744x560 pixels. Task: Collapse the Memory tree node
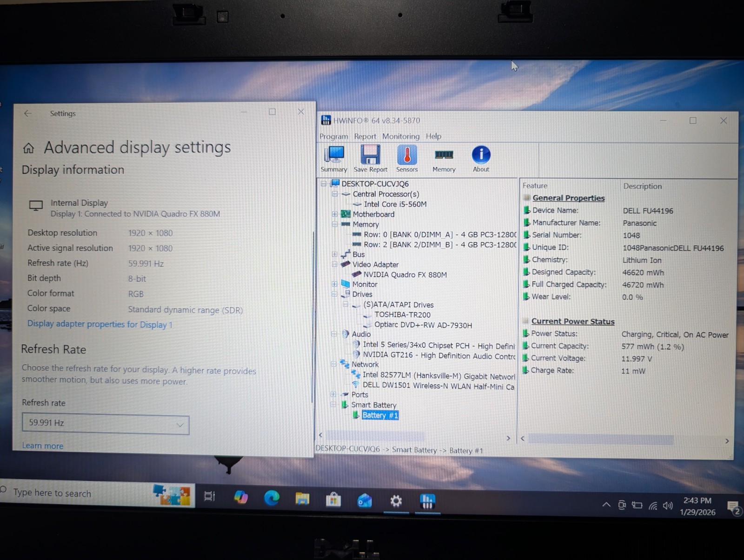pyautogui.click(x=334, y=224)
